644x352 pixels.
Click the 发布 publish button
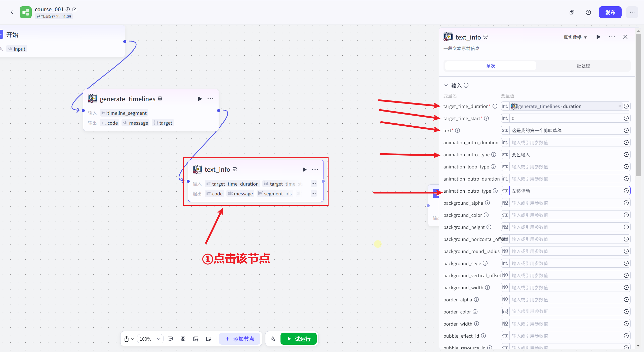pyautogui.click(x=610, y=12)
